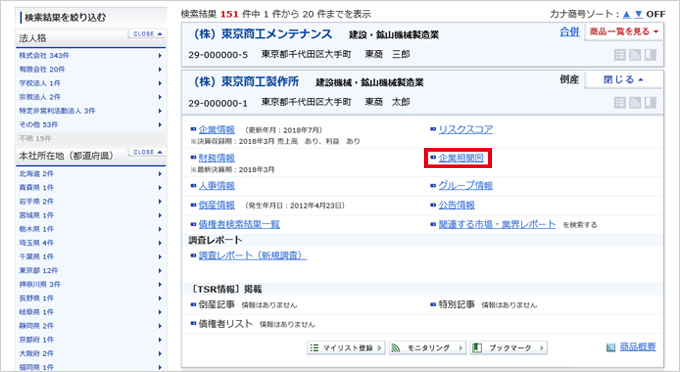Click the list icon in the 東京商工製作所 row
The height and width of the screenshot is (372, 680).
(620, 103)
